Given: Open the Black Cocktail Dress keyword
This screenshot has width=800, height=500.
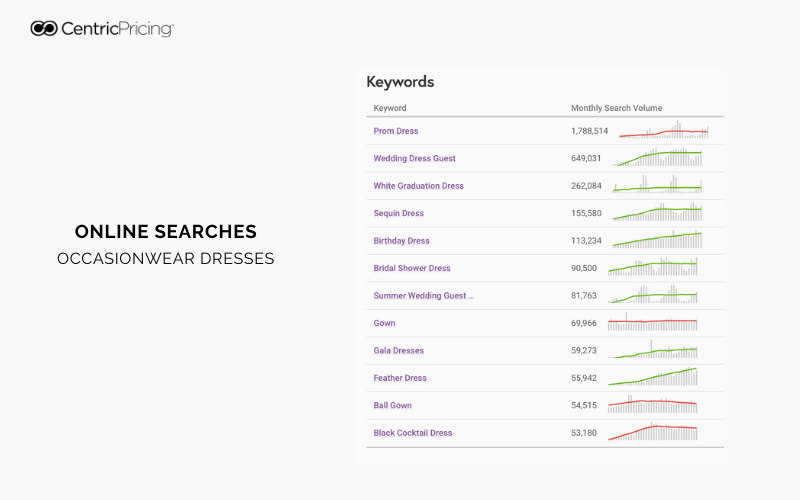Looking at the screenshot, I should 412,433.
